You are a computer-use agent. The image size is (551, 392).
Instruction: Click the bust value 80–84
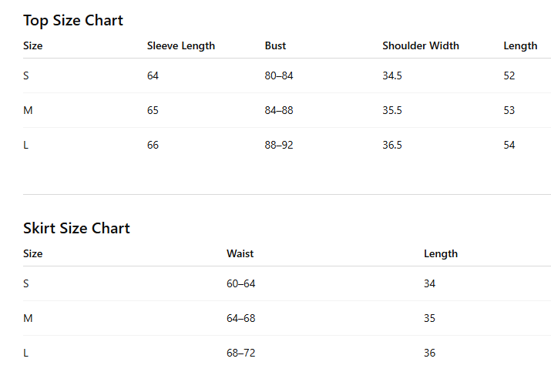(x=279, y=75)
